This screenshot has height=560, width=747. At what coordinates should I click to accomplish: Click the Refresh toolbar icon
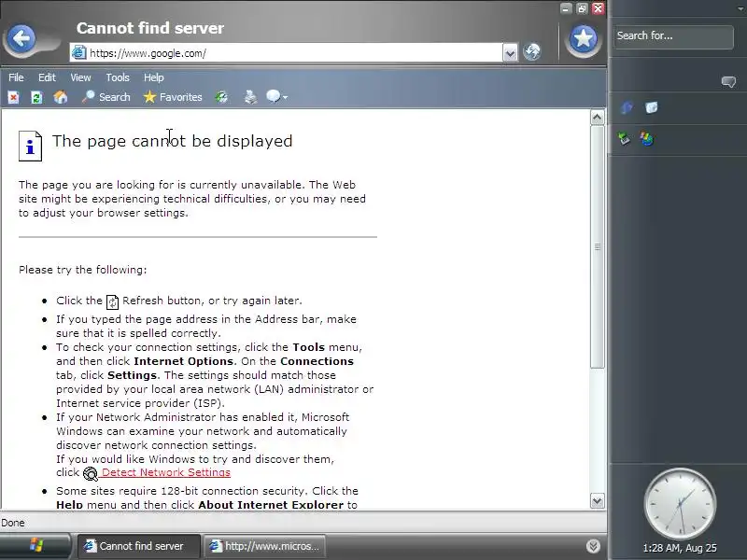[36, 98]
